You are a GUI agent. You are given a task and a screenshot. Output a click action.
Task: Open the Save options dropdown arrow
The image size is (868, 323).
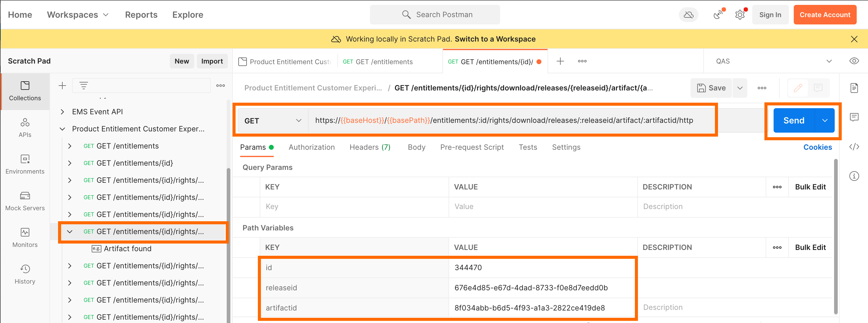point(740,88)
